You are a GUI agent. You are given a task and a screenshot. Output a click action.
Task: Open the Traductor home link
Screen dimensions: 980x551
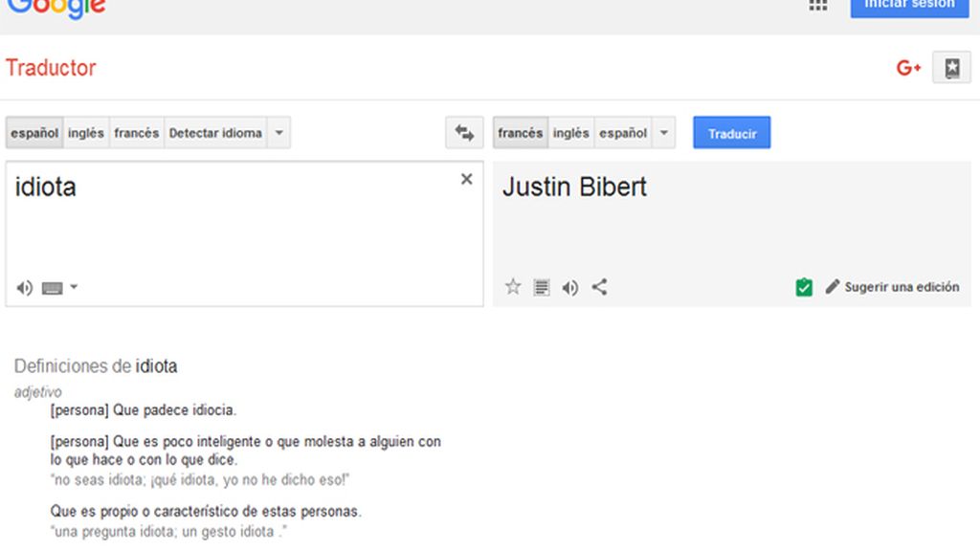[51, 68]
